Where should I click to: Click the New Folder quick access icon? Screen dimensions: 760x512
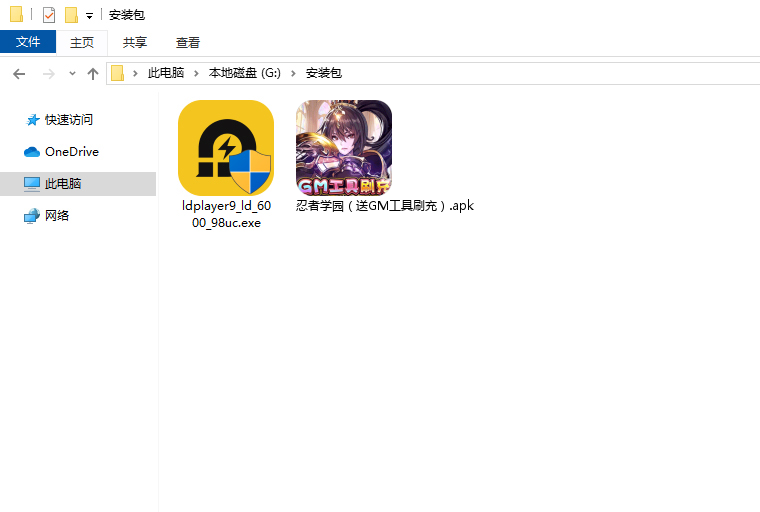click(72, 15)
